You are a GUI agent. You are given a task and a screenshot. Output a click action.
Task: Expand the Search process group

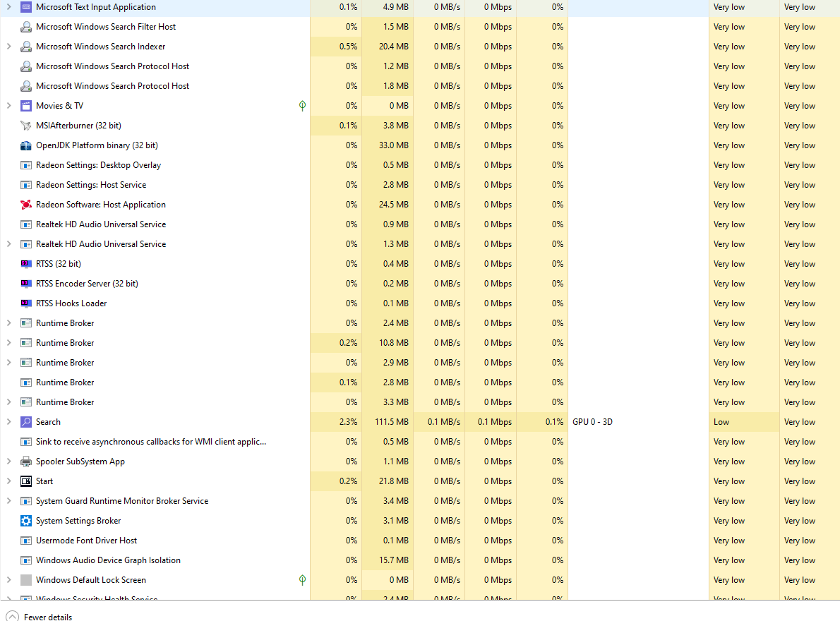tap(8, 422)
